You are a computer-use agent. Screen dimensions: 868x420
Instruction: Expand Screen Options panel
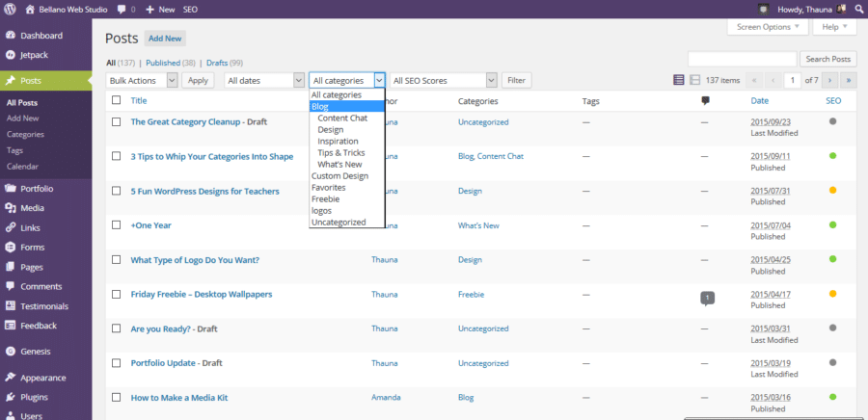point(768,27)
